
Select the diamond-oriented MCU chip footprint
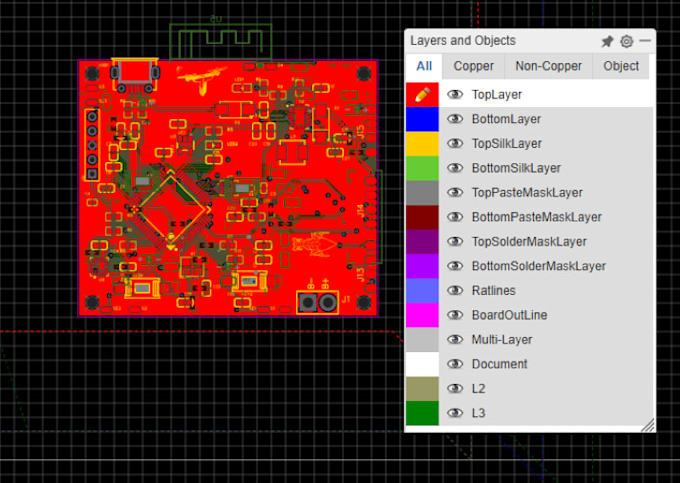[171, 209]
